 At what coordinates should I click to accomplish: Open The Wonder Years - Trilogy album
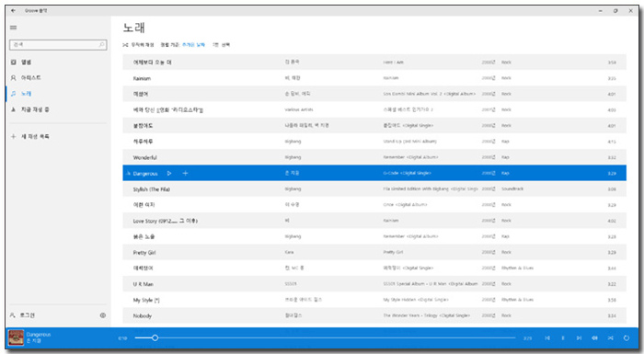pyautogui.click(x=426, y=315)
